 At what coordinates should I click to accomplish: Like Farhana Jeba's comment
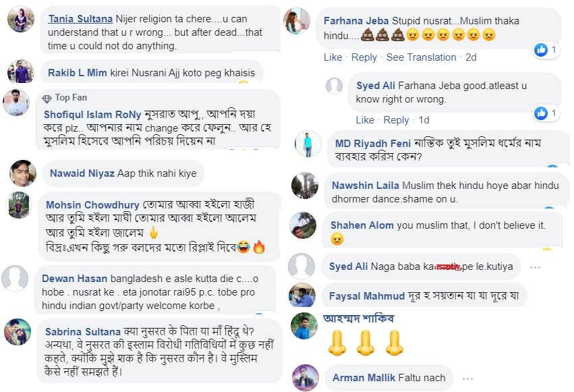pyautogui.click(x=333, y=57)
